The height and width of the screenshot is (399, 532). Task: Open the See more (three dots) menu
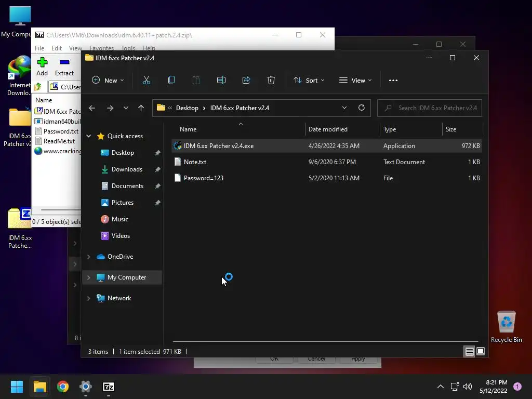[x=393, y=81]
